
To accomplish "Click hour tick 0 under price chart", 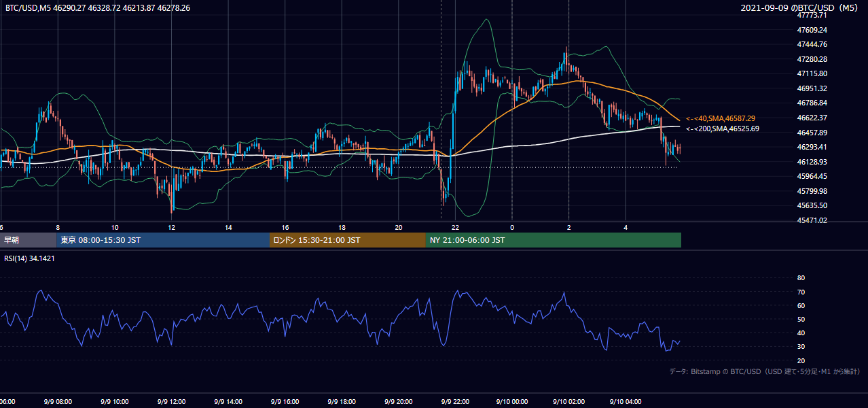I will click(x=512, y=227).
